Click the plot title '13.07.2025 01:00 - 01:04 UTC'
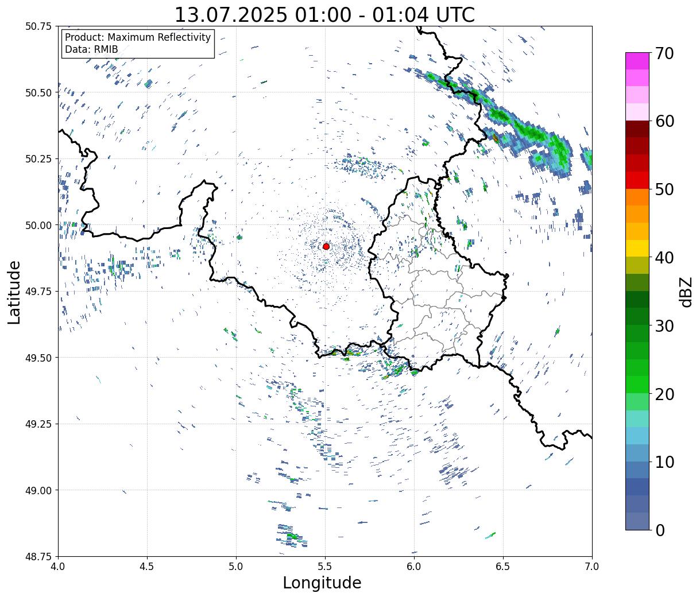The height and width of the screenshot is (597, 700). (x=324, y=14)
